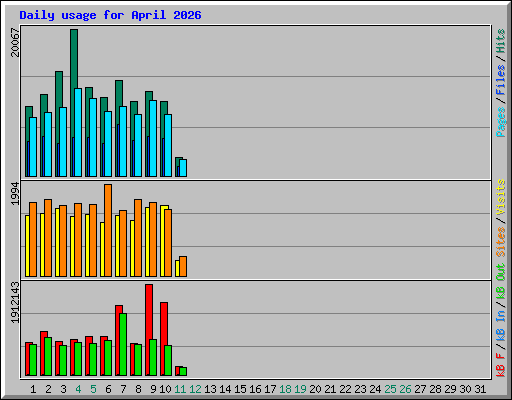
Task: Click the "Sites" legend label
Action: click(x=501, y=242)
